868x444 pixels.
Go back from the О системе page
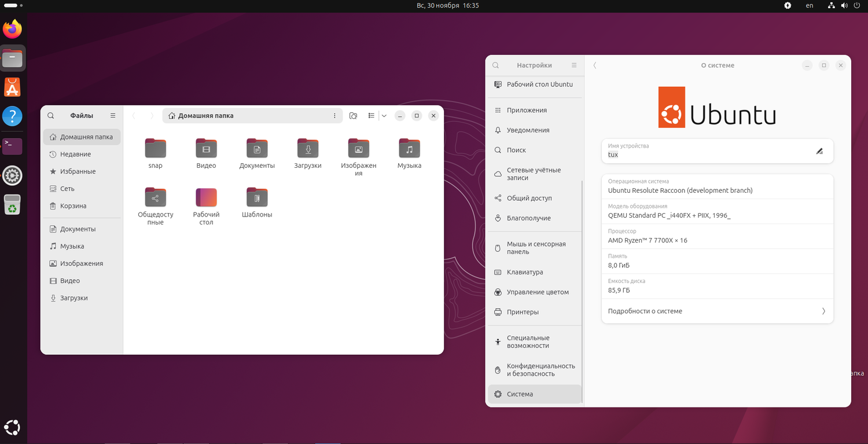(x=595, y=65)
